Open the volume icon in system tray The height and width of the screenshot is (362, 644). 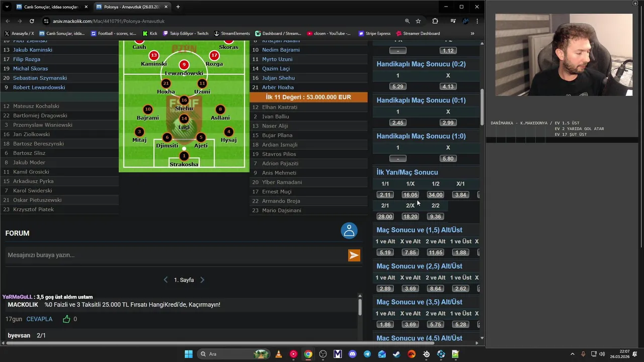click(x=602, y=354)
